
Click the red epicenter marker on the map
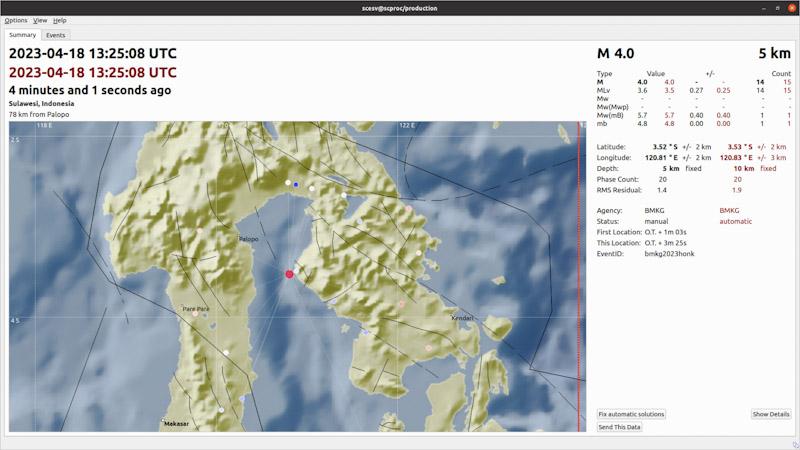(x=290, y=273)
